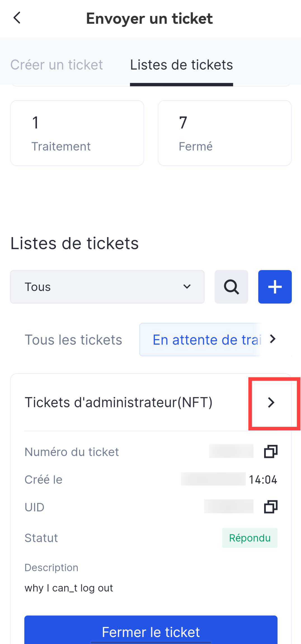Open Tickets d'administrateur(NFT) ticket title
This screenshot has width=301, height=644.
119,402
